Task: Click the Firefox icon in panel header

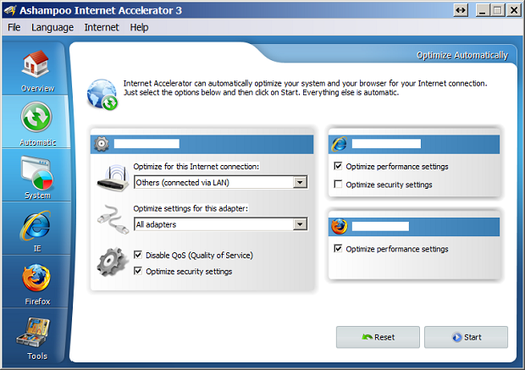Action: [x=339, y=226]
